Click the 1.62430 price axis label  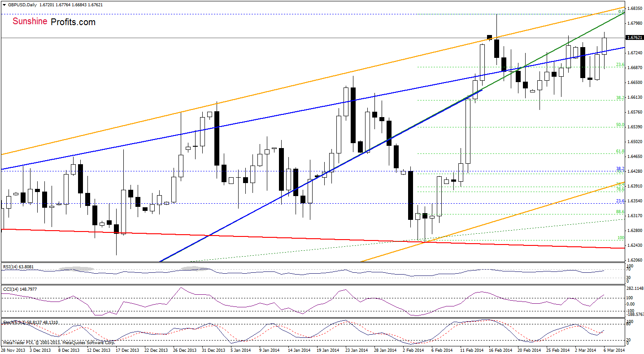(635, 245)
